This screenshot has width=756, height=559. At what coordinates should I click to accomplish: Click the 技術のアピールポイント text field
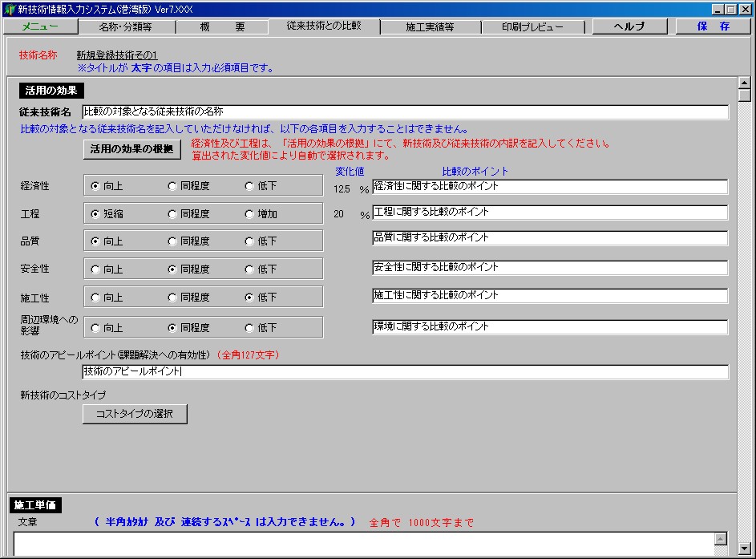[405, 372]
